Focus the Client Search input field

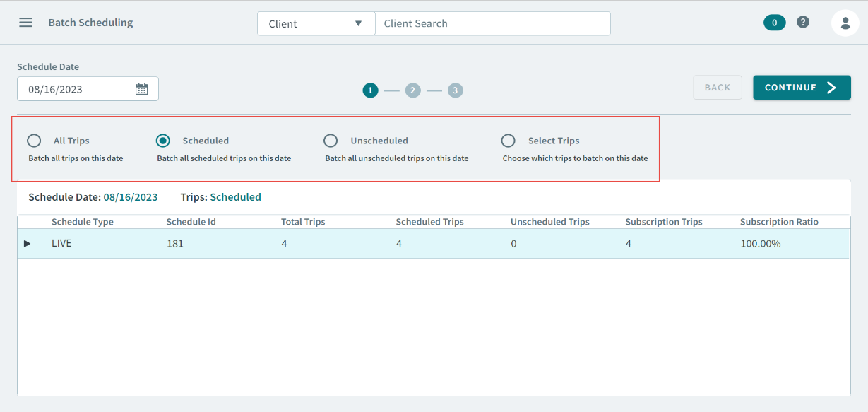click(x=492, y=23)
